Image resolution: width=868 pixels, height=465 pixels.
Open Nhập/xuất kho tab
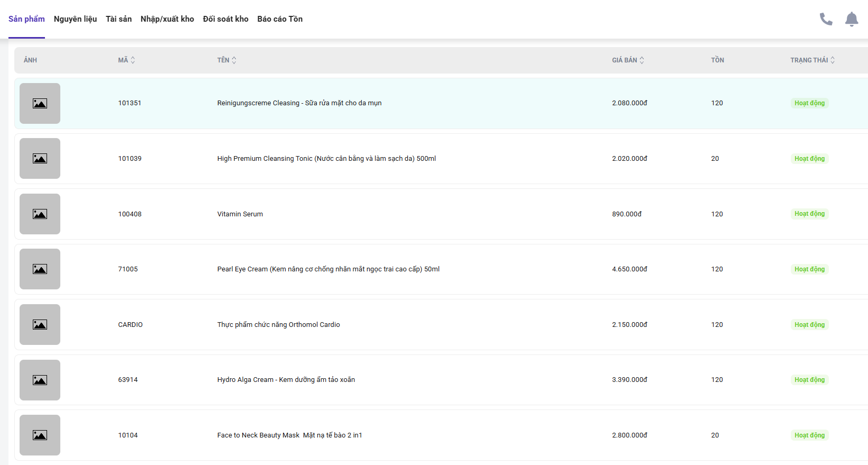pos(167,19)
